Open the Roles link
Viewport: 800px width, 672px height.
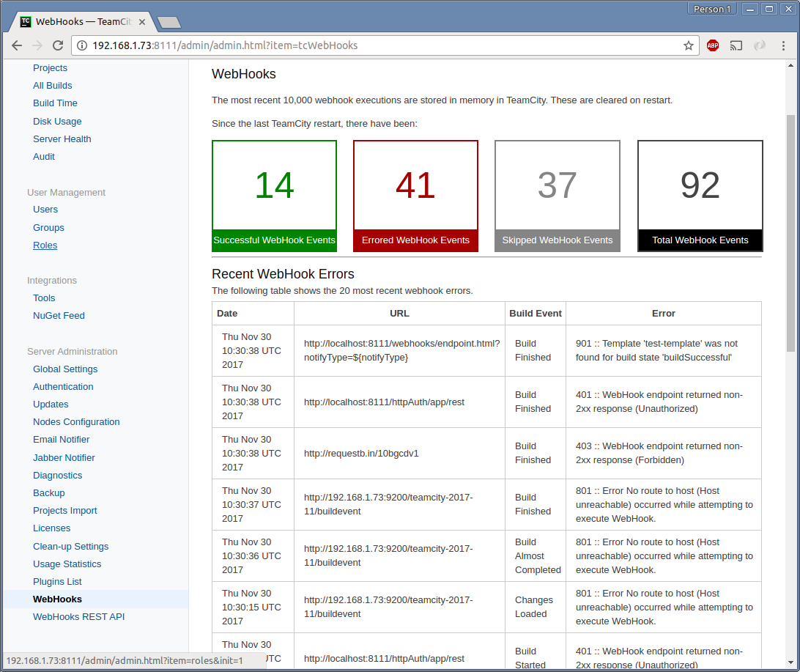click(x=45, y=245)
